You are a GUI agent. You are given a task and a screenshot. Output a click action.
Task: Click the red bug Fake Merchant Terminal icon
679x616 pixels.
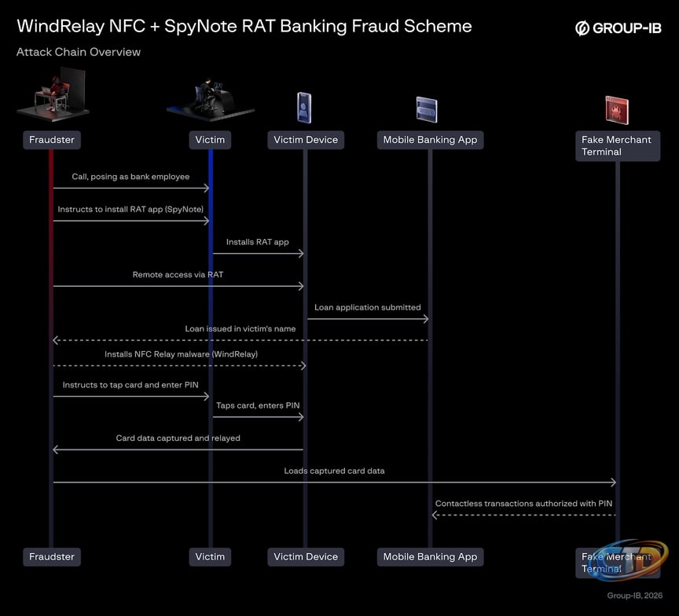click(617, 110)
